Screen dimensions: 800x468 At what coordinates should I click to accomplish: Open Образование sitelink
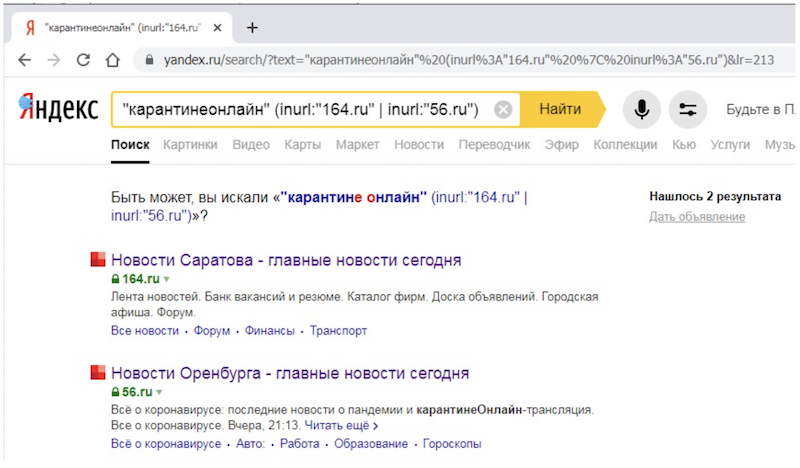point(371,444)
